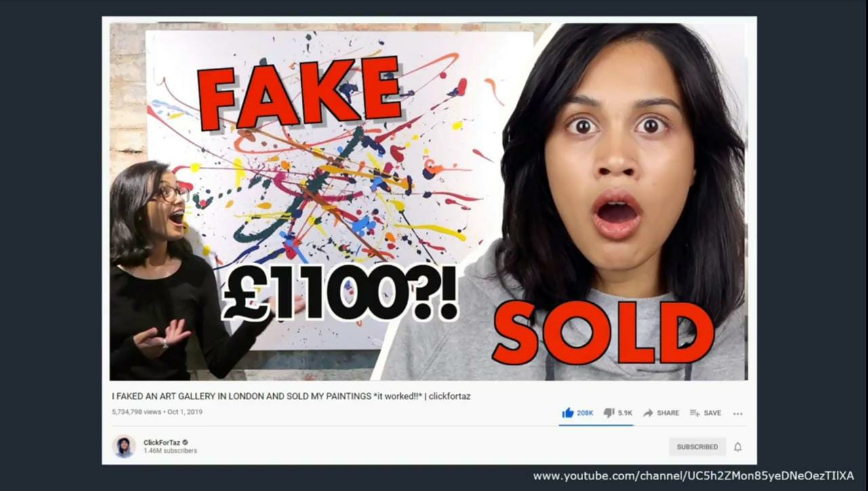868x491 pixels.
Task: Click the 1.46M subscribers text
Action: [170, 451]
